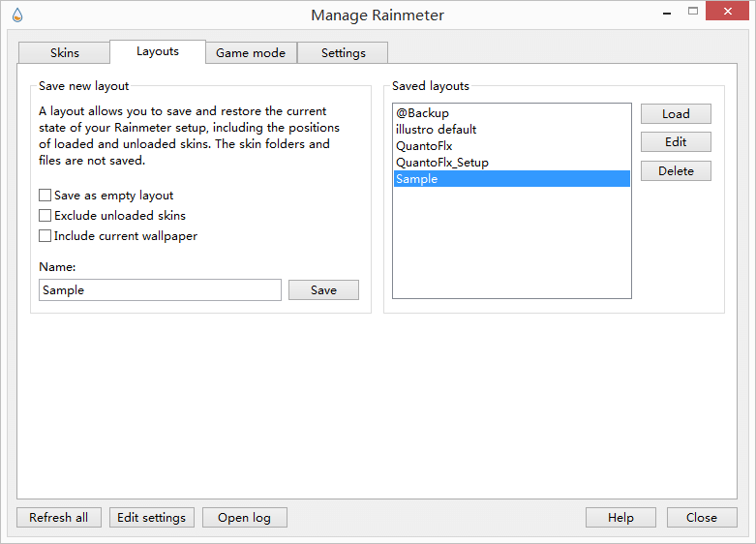Switch to the Skins tab
Image resolution: width=756 pixels, height=544 pixels.
[x=64, y=52]
